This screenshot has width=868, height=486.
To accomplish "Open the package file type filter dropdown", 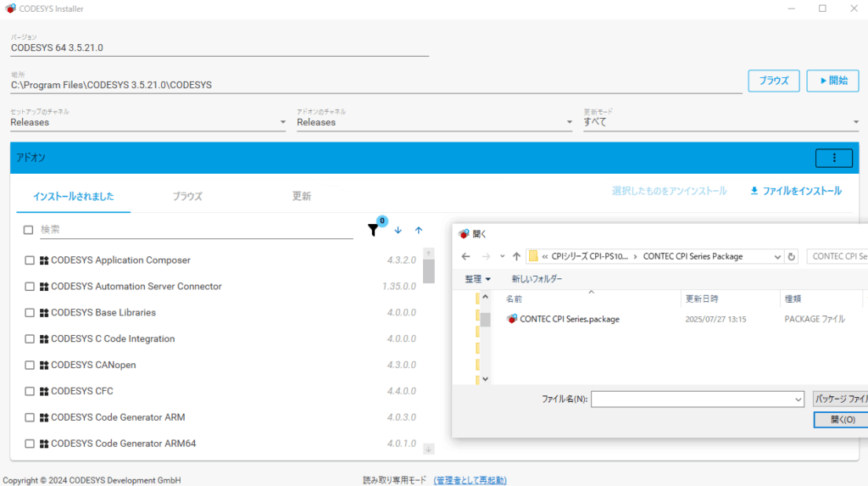I will coord(840,399).
